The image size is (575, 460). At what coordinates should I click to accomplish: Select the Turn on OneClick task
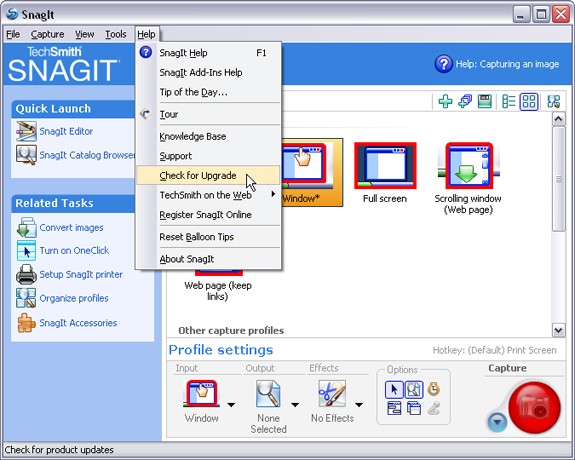click(x=74, y=251)
